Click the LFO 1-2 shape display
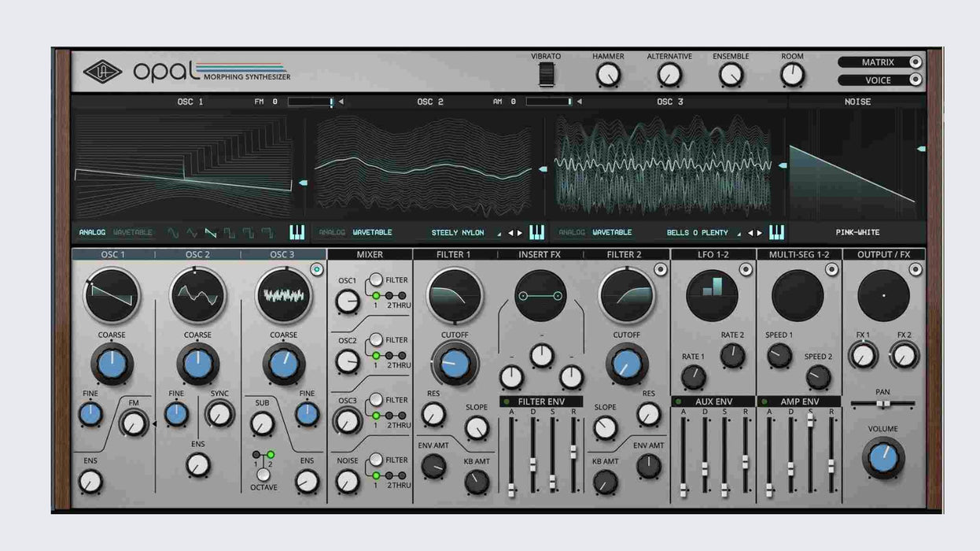 tap(712, 295)
